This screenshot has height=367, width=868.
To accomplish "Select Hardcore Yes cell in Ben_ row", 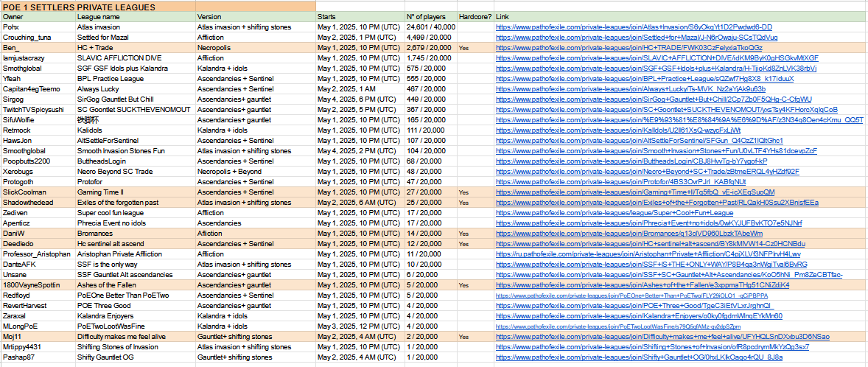I will (x=475, y=48).
